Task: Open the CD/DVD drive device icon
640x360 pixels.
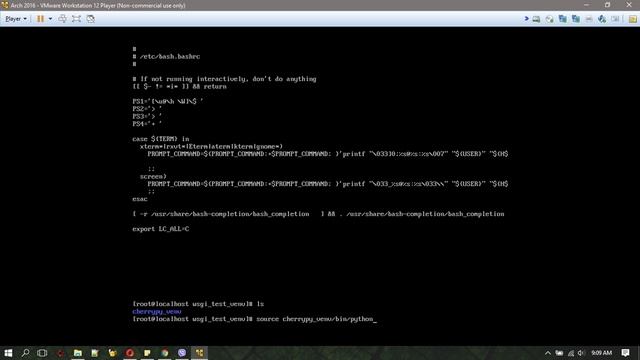Action: click(549, 19)
